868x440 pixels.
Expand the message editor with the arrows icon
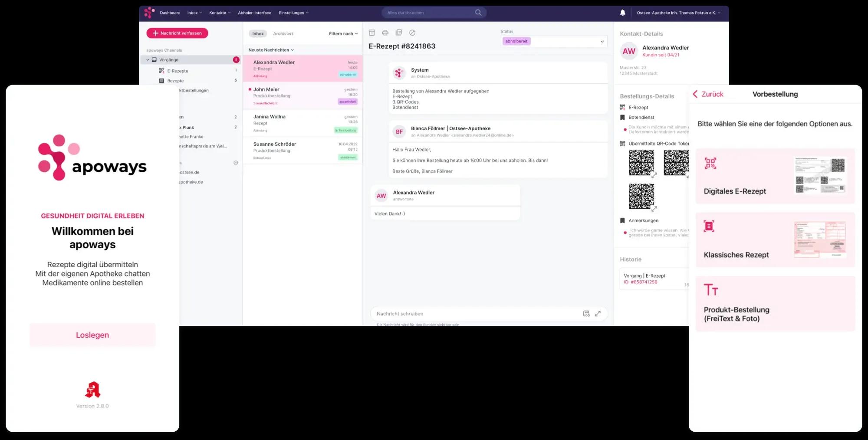[598, 313]
